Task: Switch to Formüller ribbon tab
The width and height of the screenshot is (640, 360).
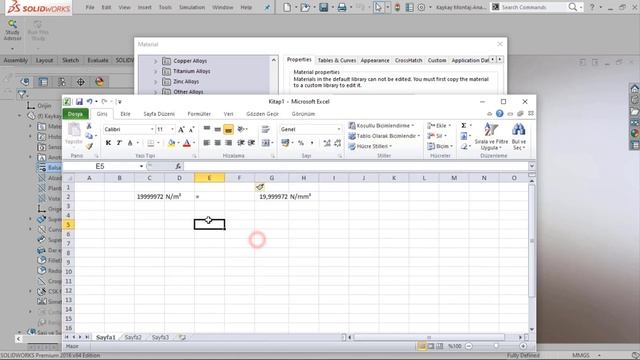Action: click(199, 114)
